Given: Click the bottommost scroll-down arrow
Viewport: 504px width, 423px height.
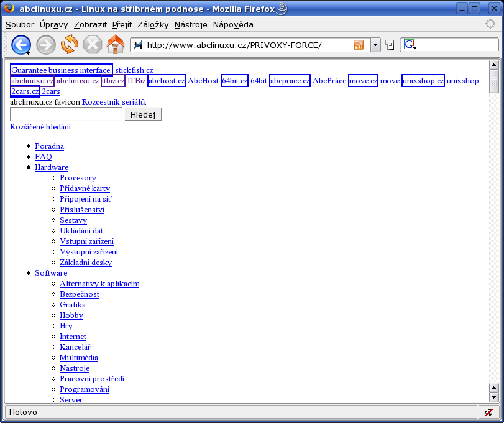Looking at the screenshot, I should (493, 397).
